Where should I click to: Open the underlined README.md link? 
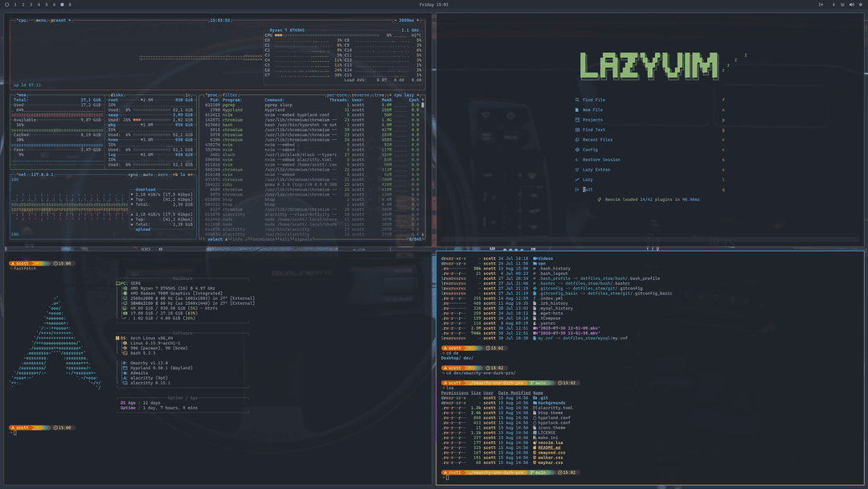click(x=550, y=447)
